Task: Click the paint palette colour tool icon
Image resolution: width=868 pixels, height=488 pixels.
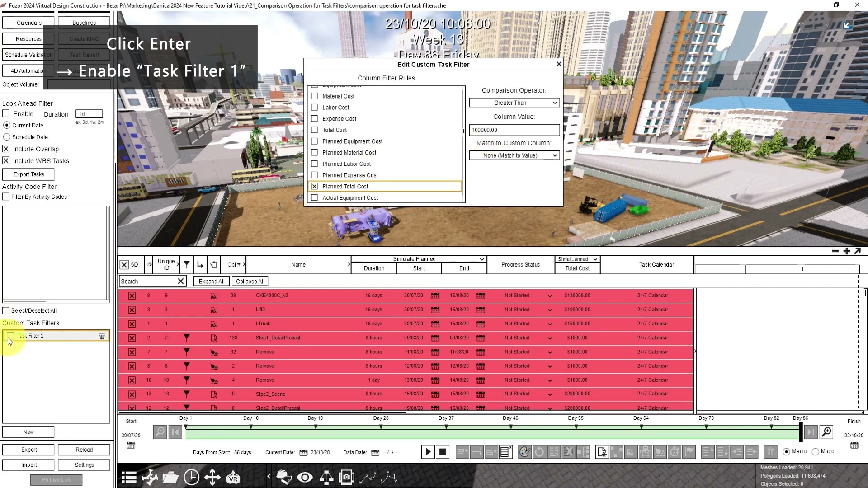Action: 525,452
